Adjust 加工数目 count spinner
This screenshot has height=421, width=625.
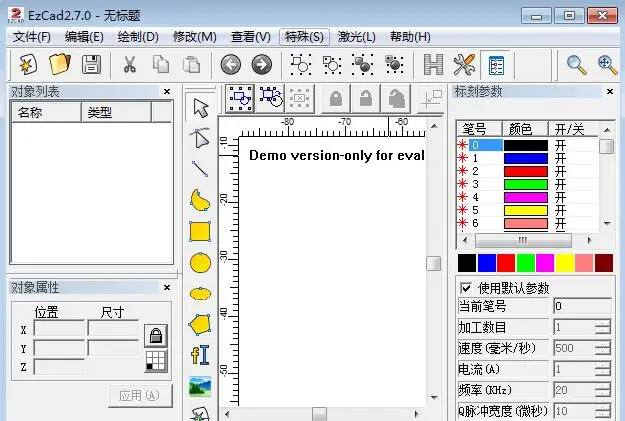[x=603, y=327]
